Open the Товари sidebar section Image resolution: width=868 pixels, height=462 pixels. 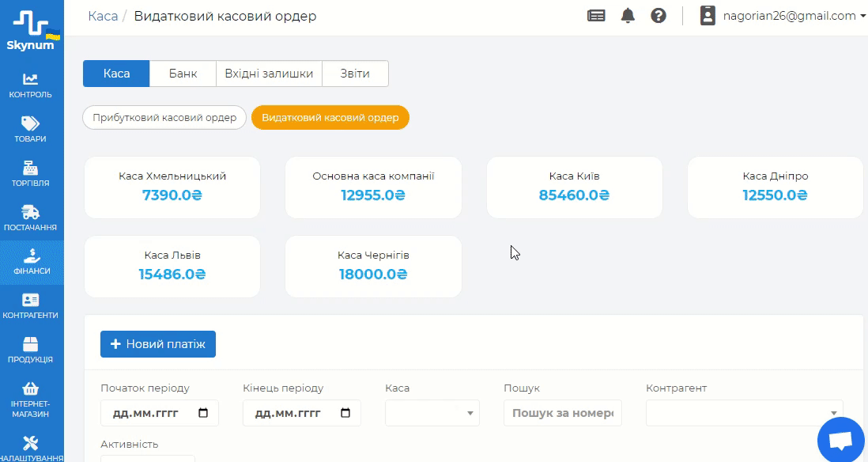[31, 130]
